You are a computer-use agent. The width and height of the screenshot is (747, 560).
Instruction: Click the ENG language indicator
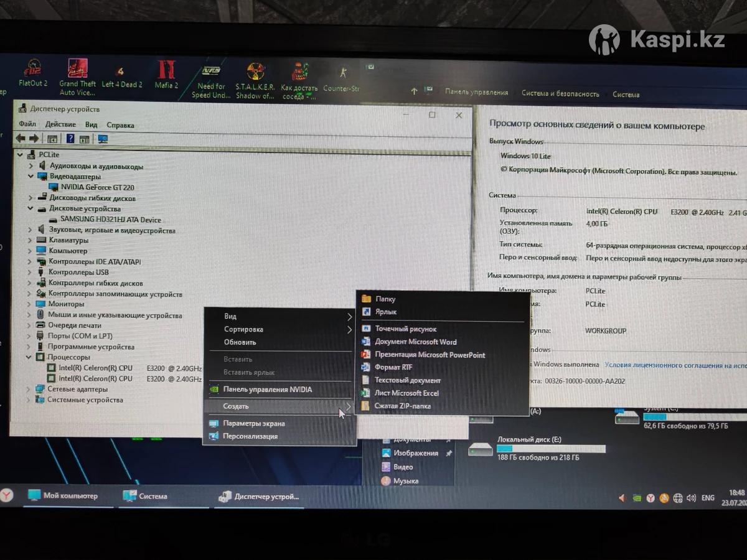tap(708, 498)
